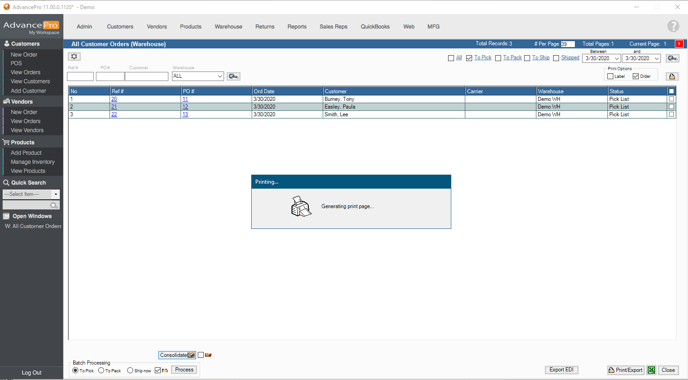Image resolution: width=688 pixels, height=380 pixels.
Task: Focus the # Per Page field
Action: point(568,44)
